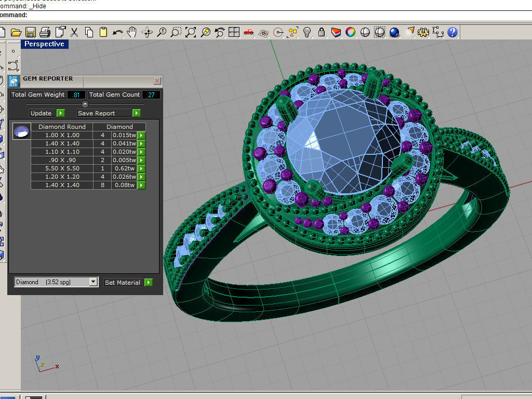Click the Diamond Round column header
The width and height of the screenshot is (532, 399).
coord(62,127)
